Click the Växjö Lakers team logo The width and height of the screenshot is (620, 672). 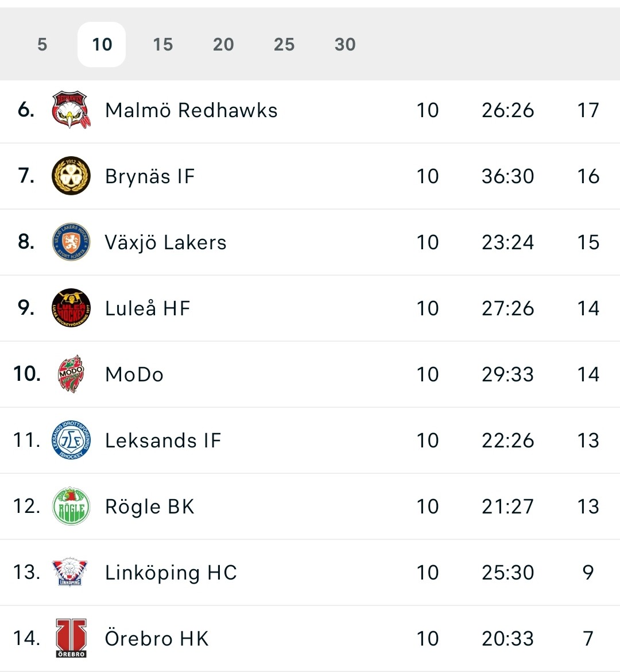[71, 242]
